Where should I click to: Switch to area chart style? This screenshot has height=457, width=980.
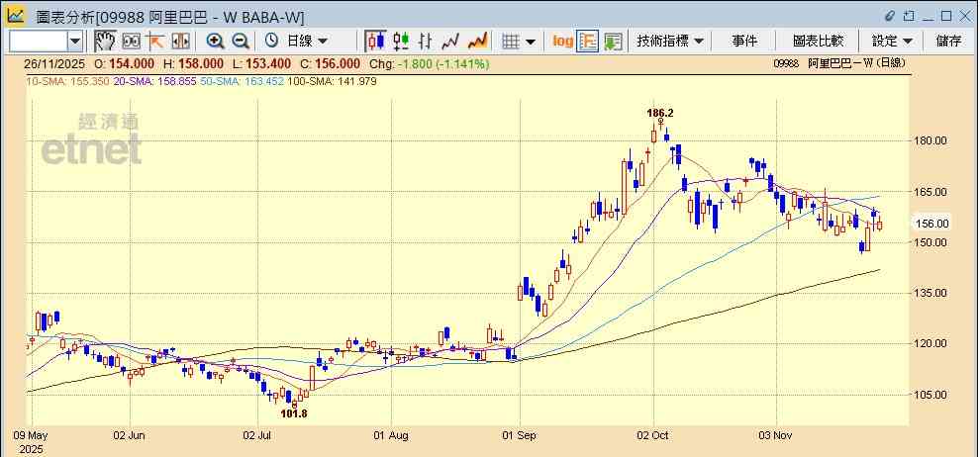click(477, 41)
